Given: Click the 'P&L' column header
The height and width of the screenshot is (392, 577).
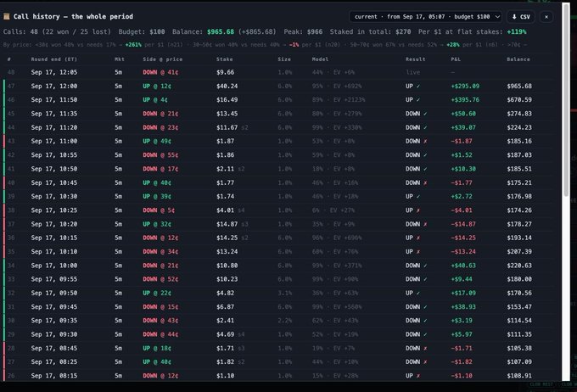Looking at the screenshot, I should click(456, 59).
